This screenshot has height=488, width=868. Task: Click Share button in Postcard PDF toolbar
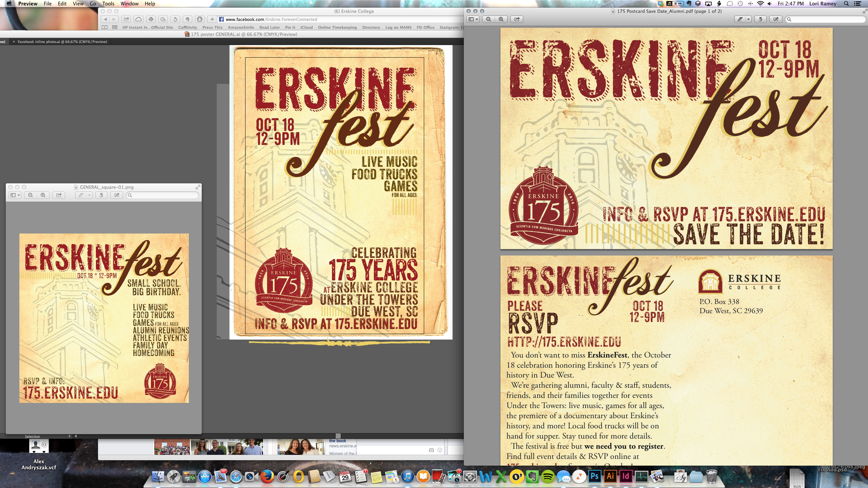click(x=517, y=19)
